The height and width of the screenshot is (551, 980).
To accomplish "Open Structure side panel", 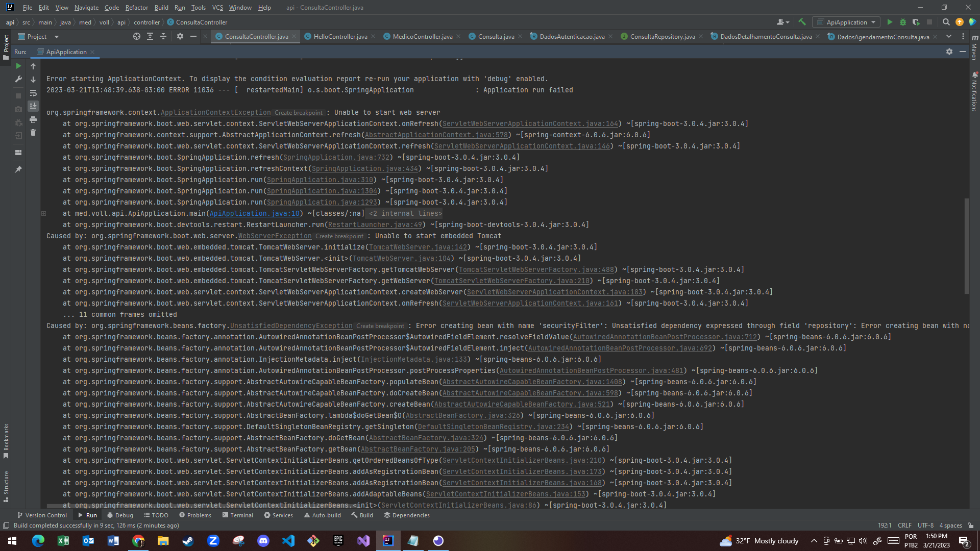I will [x=6, y=486].
